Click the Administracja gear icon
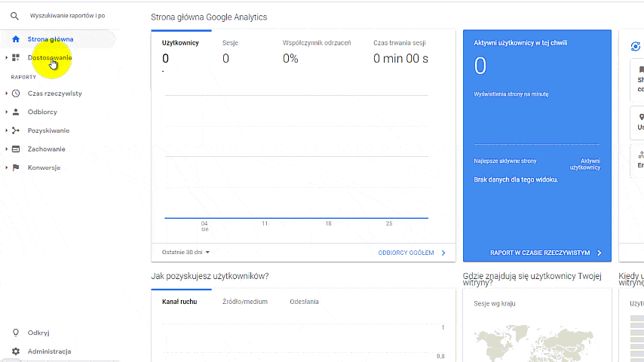Viewport: 644px width, 362px height. [x=16, y=351]
